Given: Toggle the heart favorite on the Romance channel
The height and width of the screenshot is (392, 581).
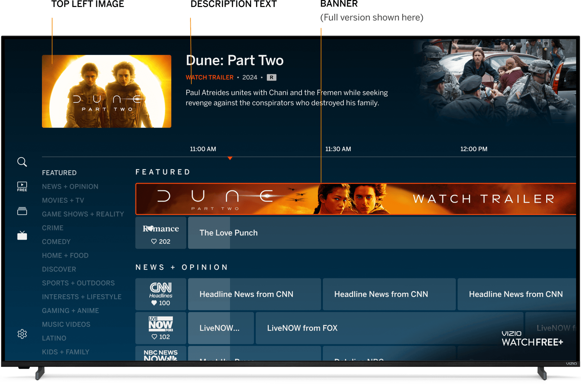Looking at the screenshot, I should (154, 241).
